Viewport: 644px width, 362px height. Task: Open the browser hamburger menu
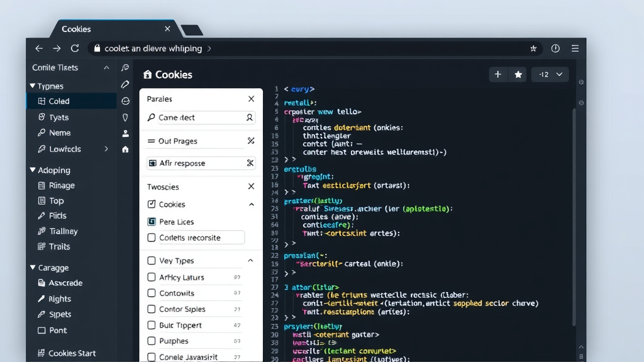(576, 48)
